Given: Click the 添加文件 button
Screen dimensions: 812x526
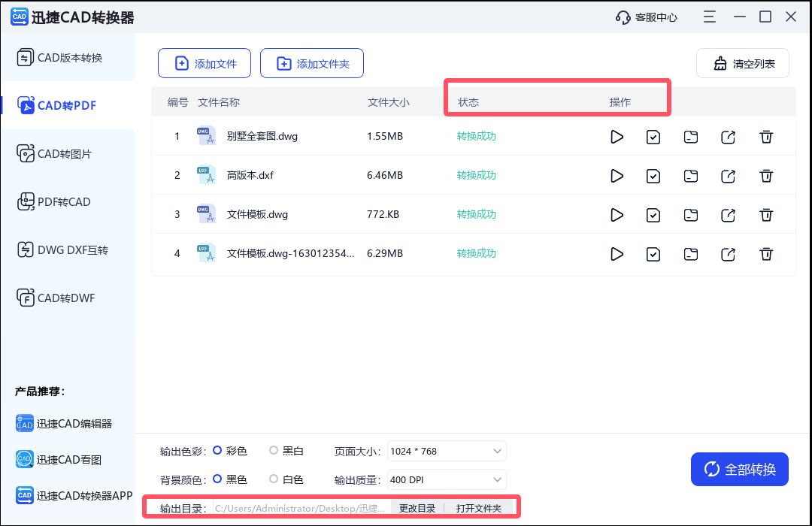Looking at the screenshot, I should [x=204, y=63].
